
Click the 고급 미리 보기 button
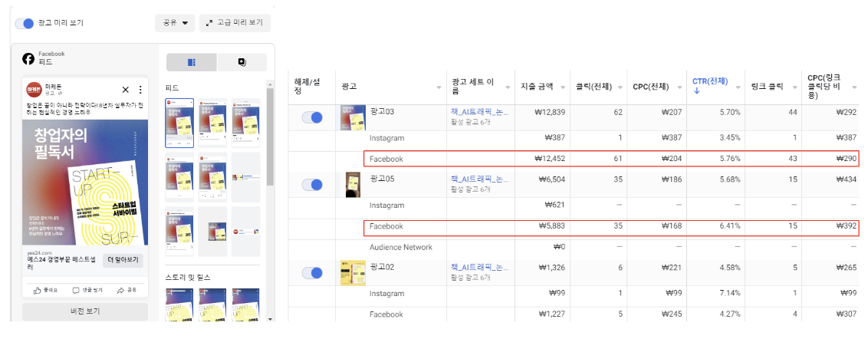235,23
